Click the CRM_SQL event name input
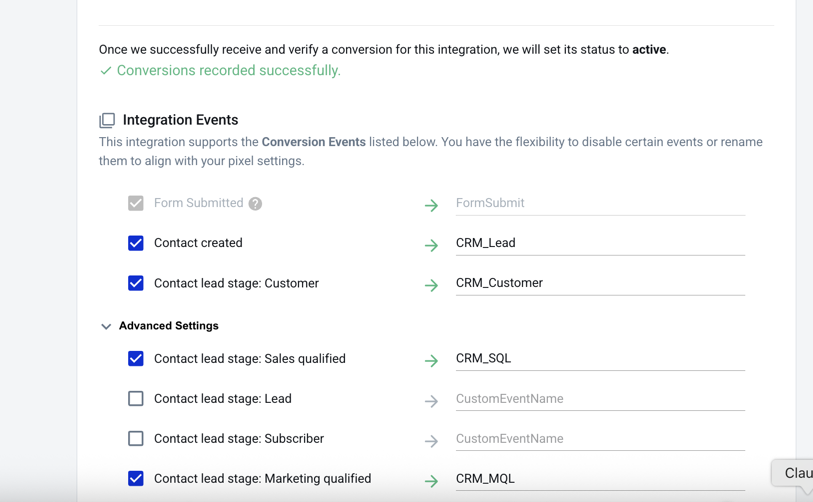The image size is (813, 502). (x=599, y=358)
